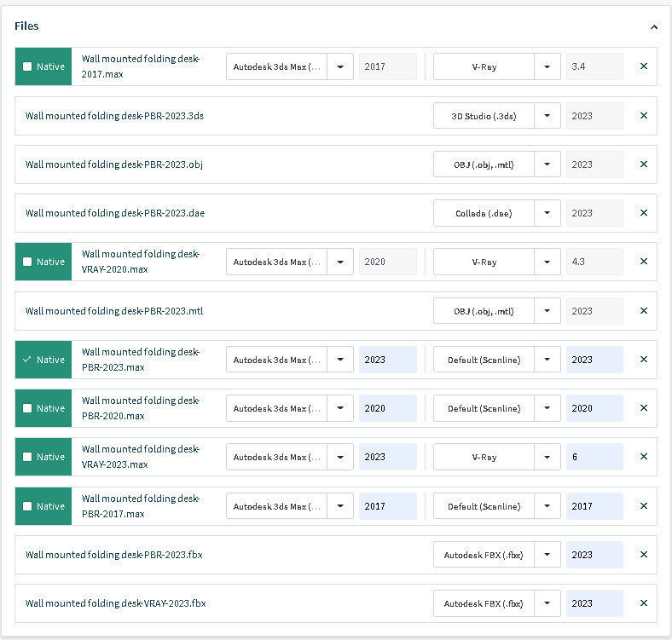Enable Native checkbox for VRAY-2023.max

click(x=28, y=457)
